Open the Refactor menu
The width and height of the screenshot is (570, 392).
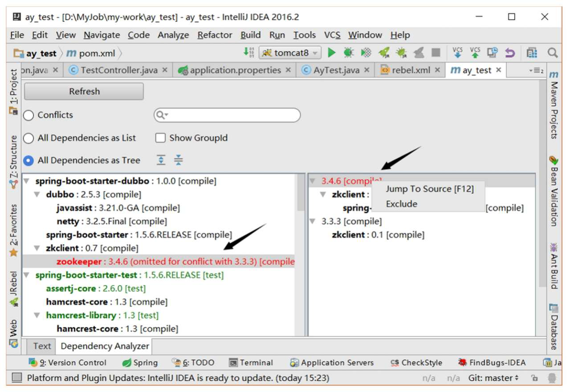pos(215,35)
